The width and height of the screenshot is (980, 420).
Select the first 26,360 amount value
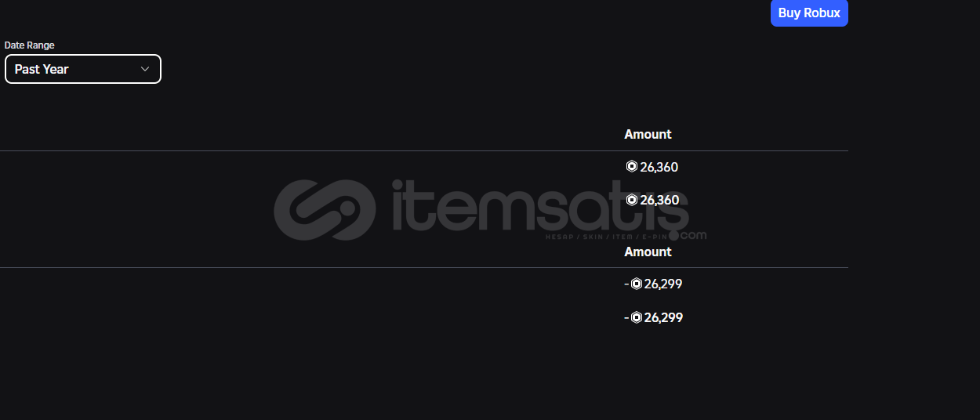coord(659,167)
